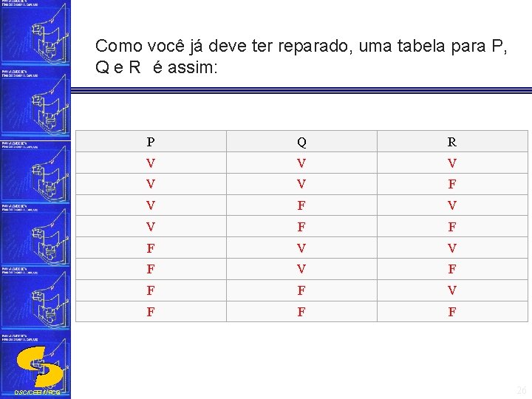
Task: Click the F in P column, fifth data row
Action: pyautogui.click(x=151, y=248)
